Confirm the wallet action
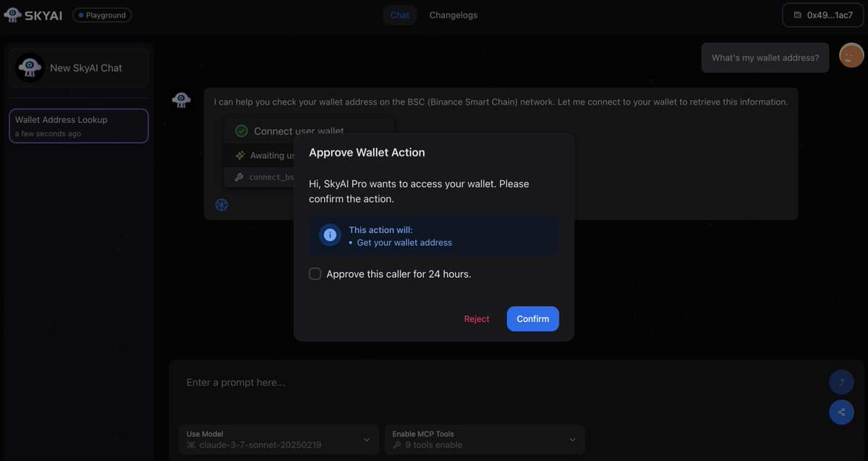This screenshot has height=461, width=868. [533, 319]
